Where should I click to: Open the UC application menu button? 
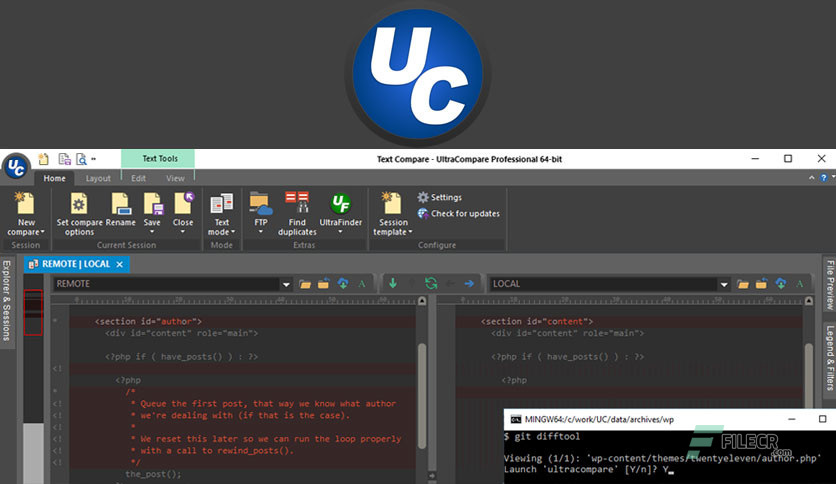pyautogui.click(x=16, y=167)
